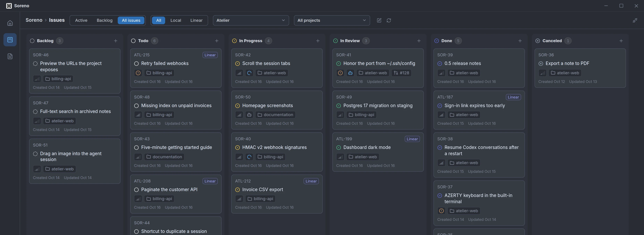Click the connection plug icon at top right
This screenshot has height=235, width=644.
coord(635,20)
